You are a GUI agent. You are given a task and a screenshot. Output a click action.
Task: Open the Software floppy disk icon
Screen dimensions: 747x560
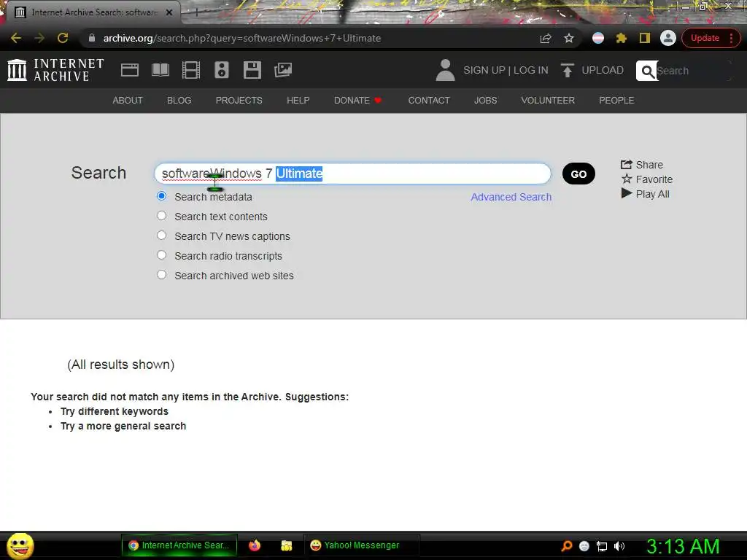(252, 70)
